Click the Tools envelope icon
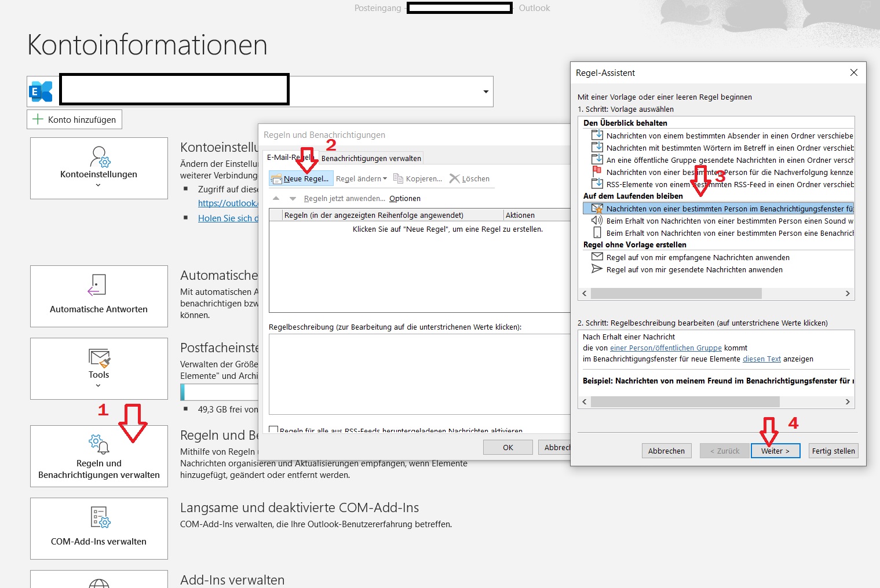The image size is (880, 588). [99, 358]
